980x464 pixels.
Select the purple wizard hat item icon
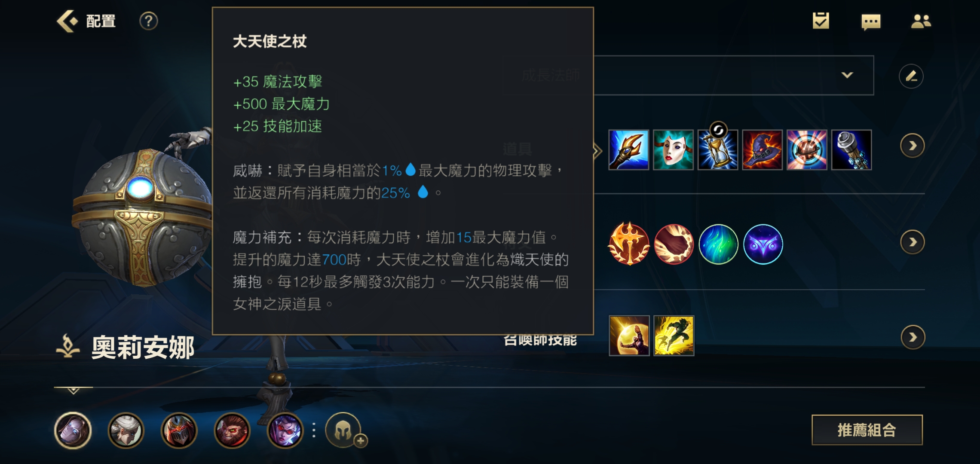pyautogui.click(x=762, y=150)
